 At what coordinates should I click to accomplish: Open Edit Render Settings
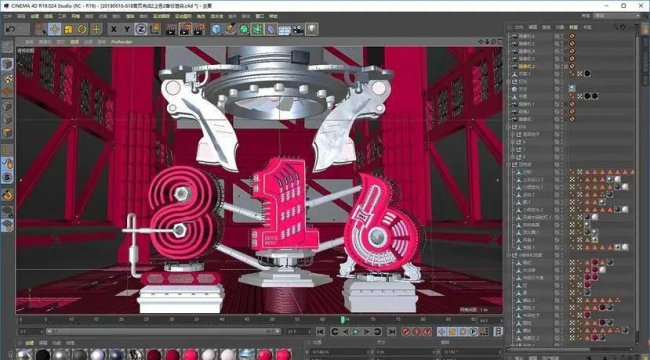point(200,29)
